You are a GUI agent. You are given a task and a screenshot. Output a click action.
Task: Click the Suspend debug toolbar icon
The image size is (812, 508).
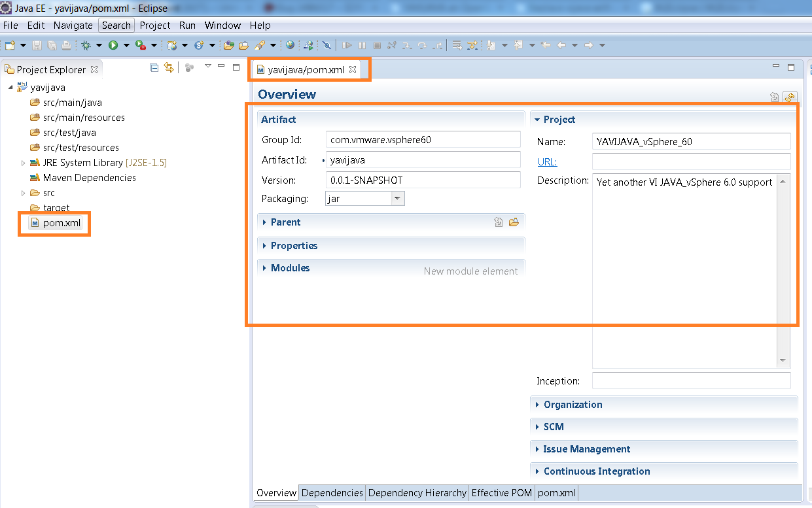click(362, 45)
